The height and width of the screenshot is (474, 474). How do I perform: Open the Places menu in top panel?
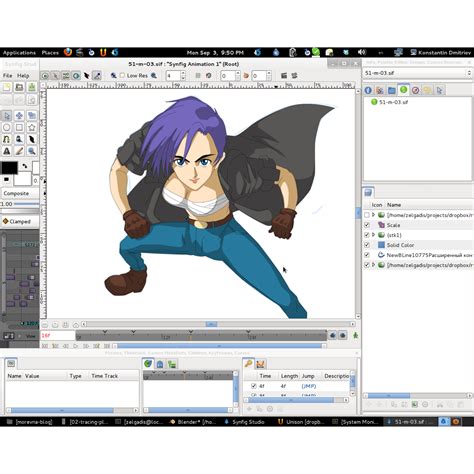pyautogui.click(x=50, y=53)
